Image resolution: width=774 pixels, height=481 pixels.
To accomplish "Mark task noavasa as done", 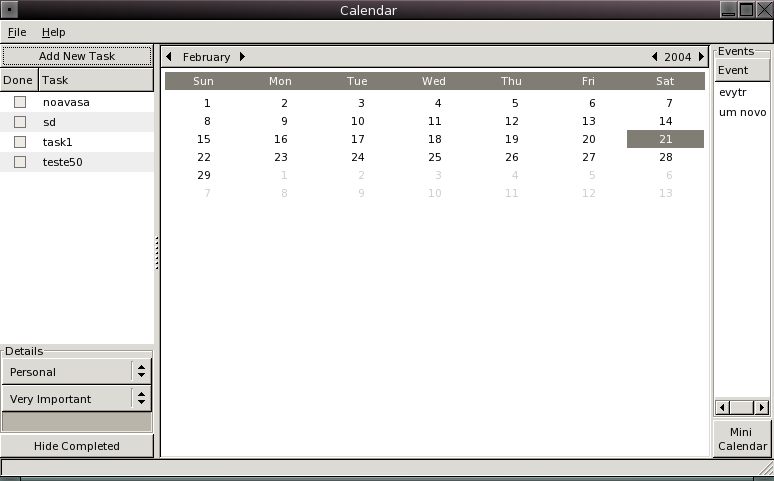I will [19, 102].
